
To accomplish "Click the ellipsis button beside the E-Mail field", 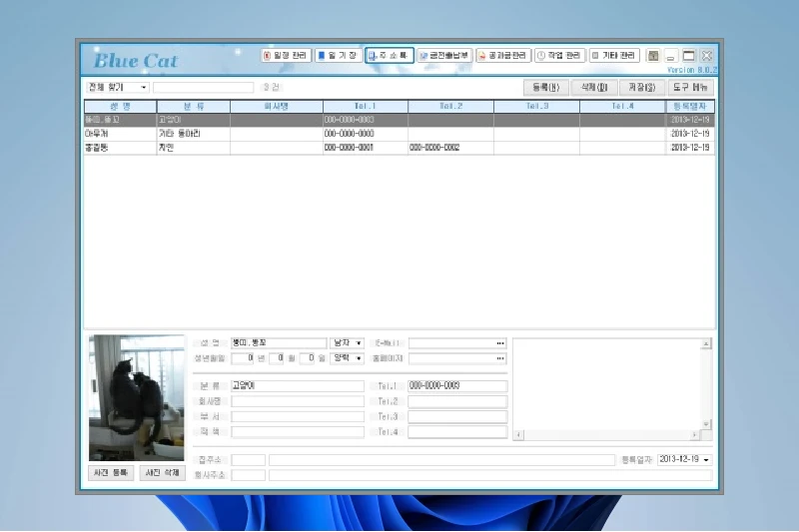I will [x=500, y=343].
